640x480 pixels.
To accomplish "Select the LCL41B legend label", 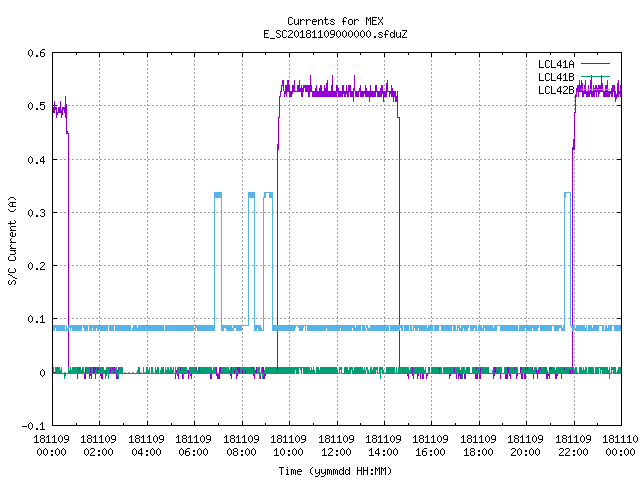I will click(556, 77).
